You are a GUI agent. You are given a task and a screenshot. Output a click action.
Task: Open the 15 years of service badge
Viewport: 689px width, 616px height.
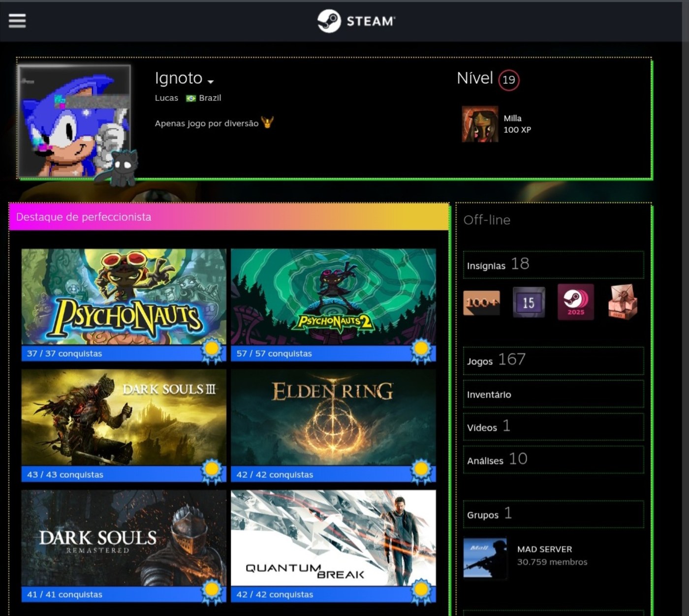[x=529, y=302]
